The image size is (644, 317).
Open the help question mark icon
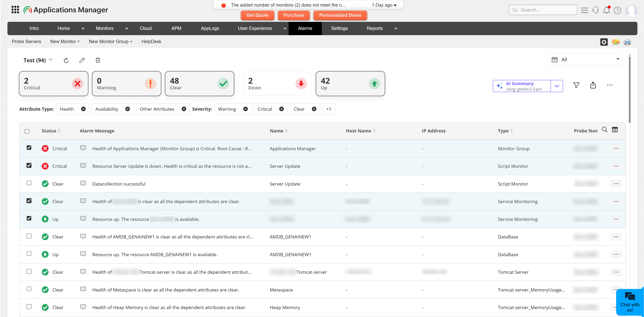click(617, 10)
